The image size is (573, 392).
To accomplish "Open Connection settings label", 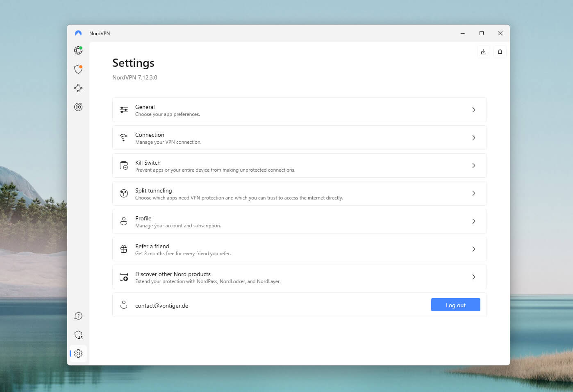I will pos(150,135).
